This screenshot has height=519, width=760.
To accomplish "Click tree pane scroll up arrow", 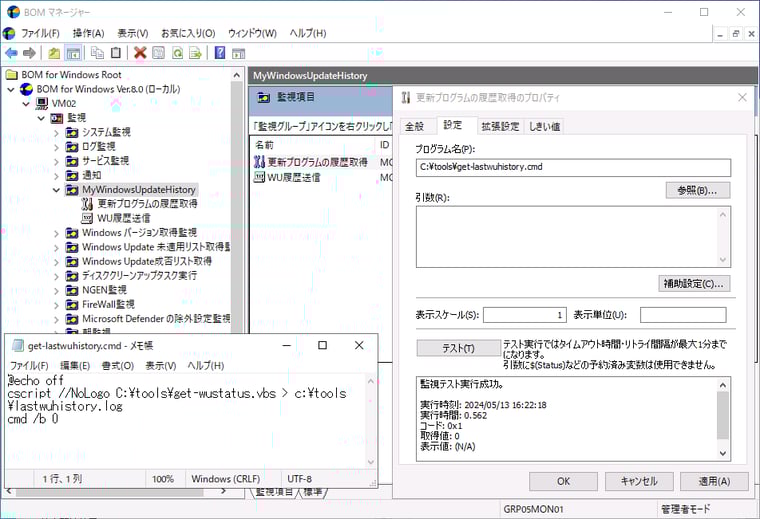I will 237,75.
